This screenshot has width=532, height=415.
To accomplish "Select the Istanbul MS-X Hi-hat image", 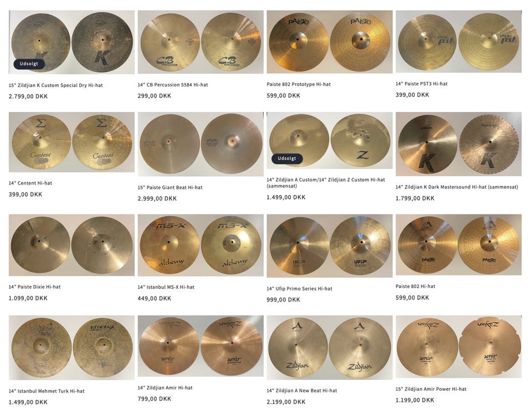I will (201, 245).
